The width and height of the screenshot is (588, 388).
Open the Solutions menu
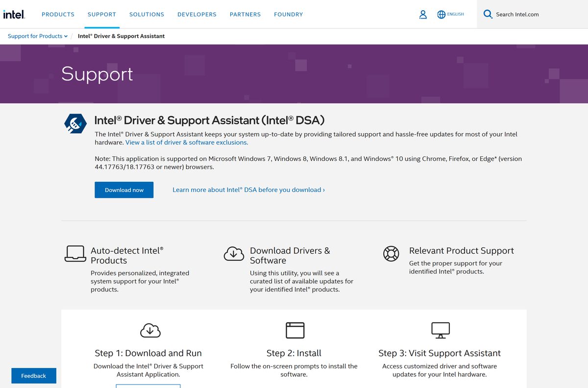[147, 14]
